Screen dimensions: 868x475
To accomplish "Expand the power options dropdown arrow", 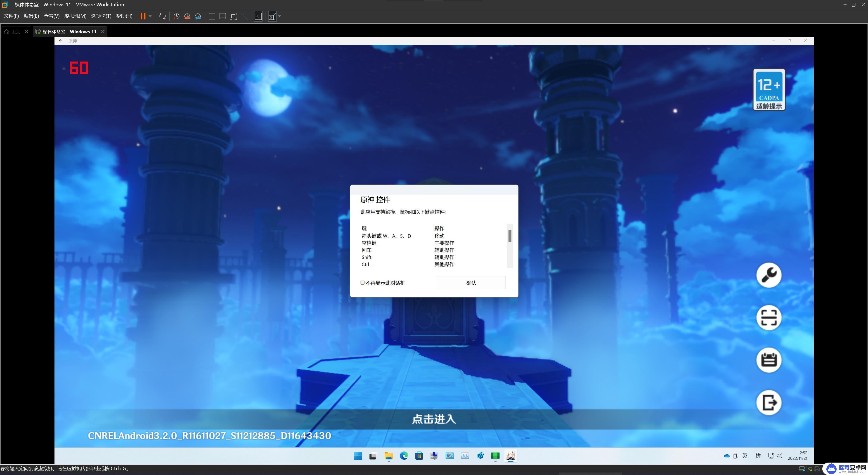I will tap(150, 16).
